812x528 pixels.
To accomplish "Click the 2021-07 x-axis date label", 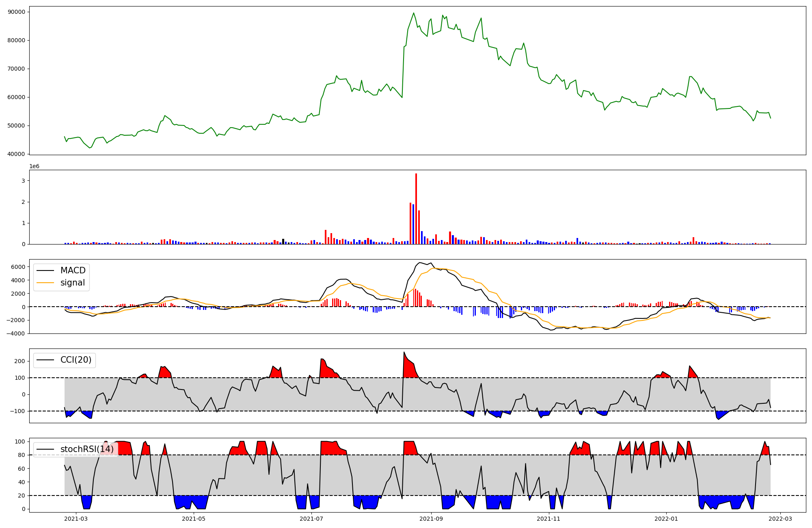I will 311,518.
